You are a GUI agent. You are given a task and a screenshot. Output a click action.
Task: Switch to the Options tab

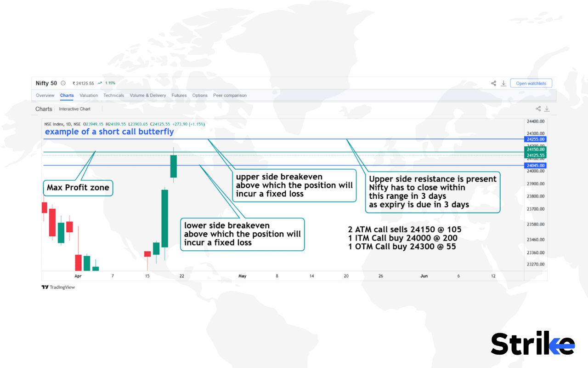click(x=200, y=96)
